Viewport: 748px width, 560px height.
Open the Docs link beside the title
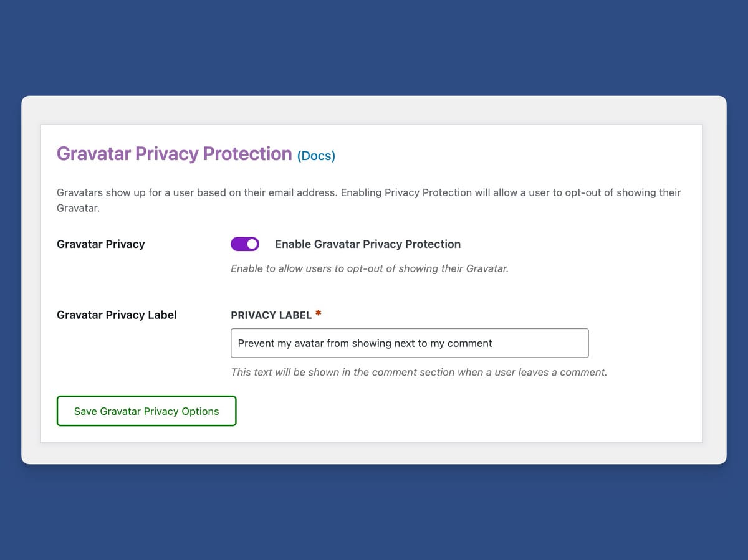316,156
